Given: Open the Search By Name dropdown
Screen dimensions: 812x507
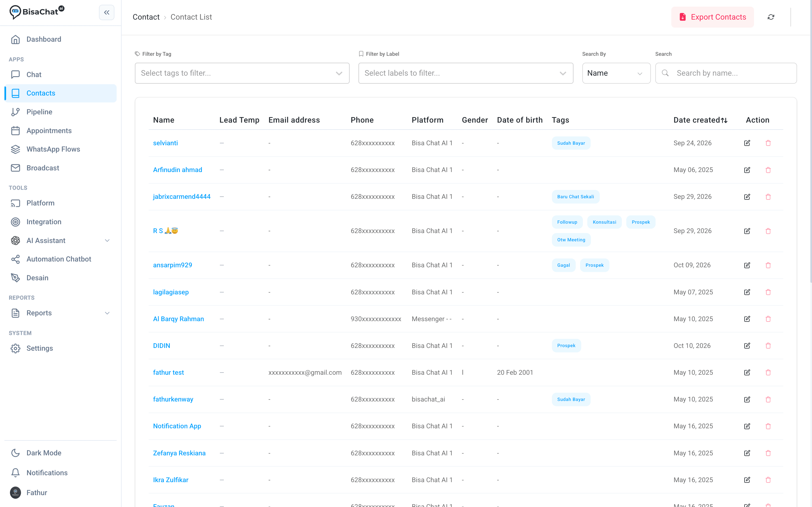Looking at the screenshot, I should tap(616, 73).
